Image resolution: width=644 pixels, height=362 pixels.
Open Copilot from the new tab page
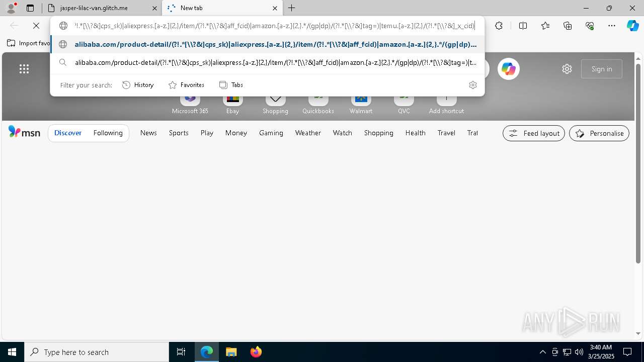(508, 69)
